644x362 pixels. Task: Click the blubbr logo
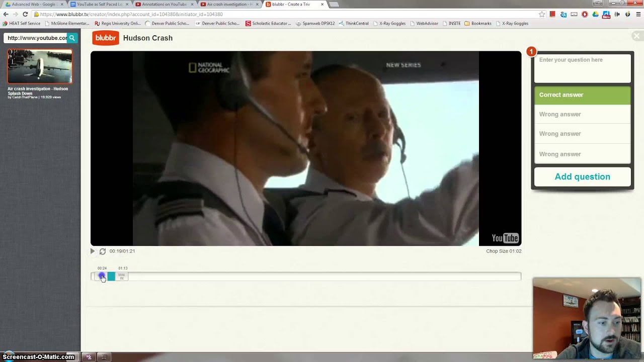[105, 38]
